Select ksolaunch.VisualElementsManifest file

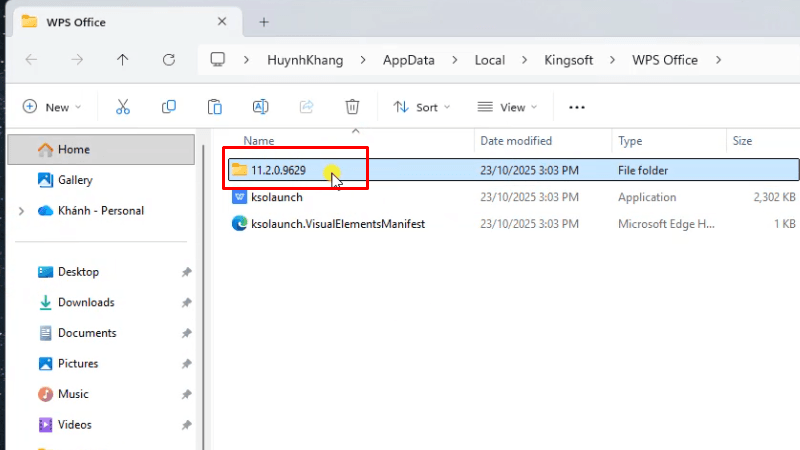[338, 224]
